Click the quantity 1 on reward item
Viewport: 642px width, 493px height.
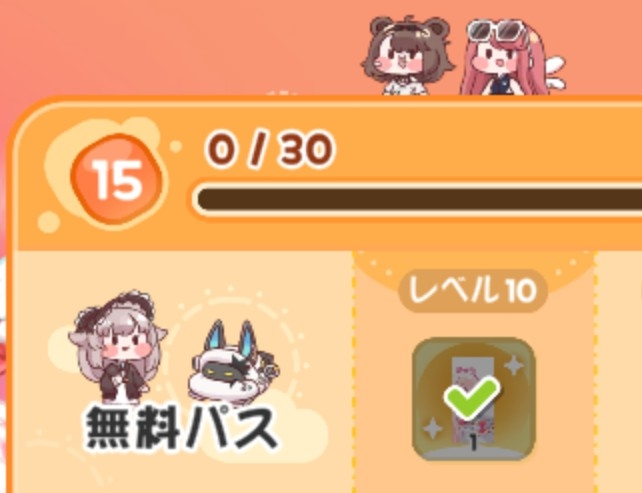474,443
